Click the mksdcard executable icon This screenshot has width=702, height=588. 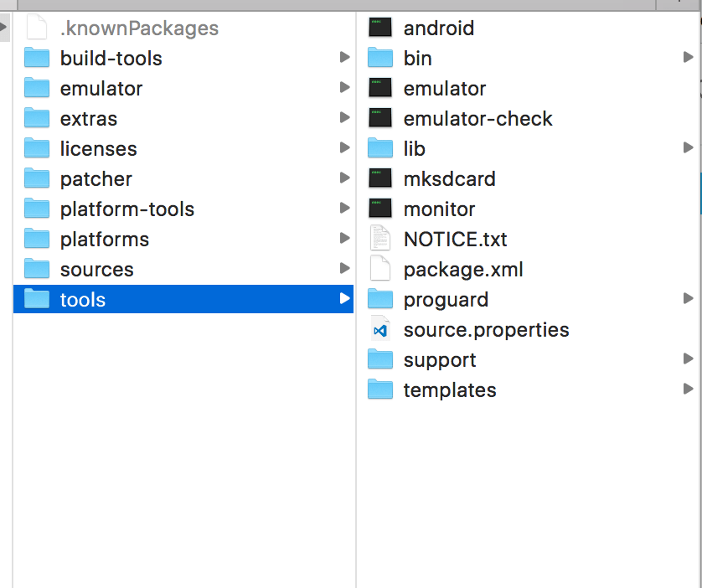[x=380, y=178]
